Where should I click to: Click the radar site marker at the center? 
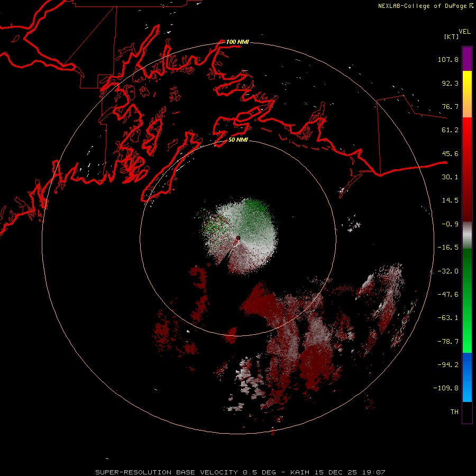tap(237, 240)
